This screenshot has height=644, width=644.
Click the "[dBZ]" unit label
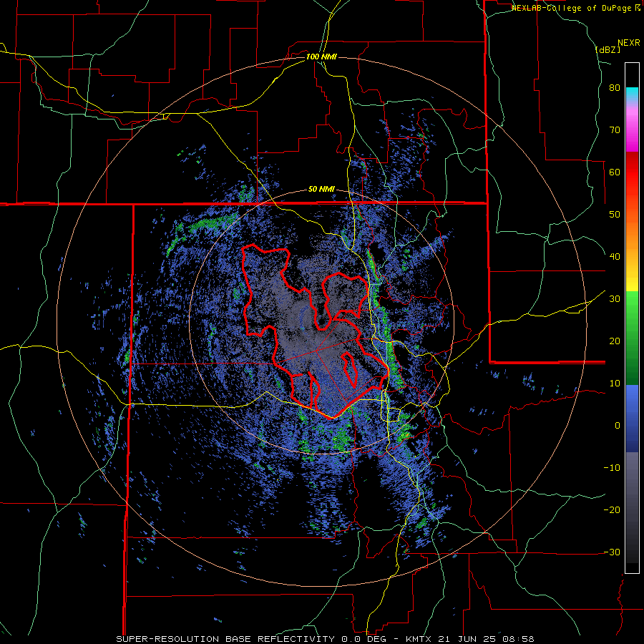[x=608, y=49]
